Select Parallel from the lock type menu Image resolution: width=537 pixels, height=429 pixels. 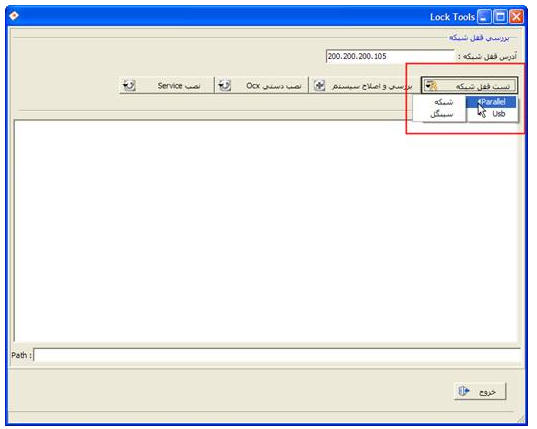492,102
